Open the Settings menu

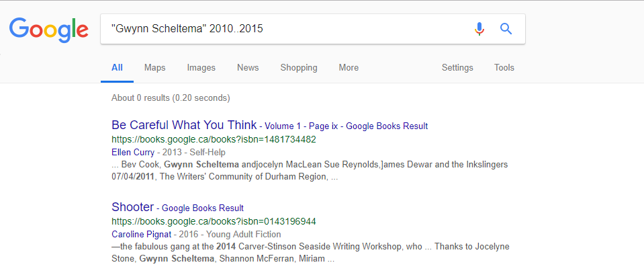457,68
